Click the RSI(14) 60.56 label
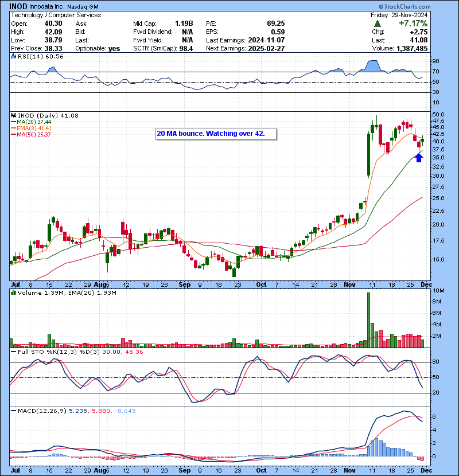The height and width of the screenshot is (476, 459). pyautogui.click(x=40, y=56)
